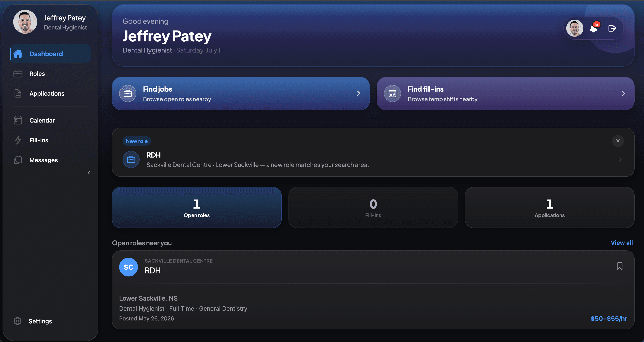Click the SC company avatar

click(x=129, y=267)
